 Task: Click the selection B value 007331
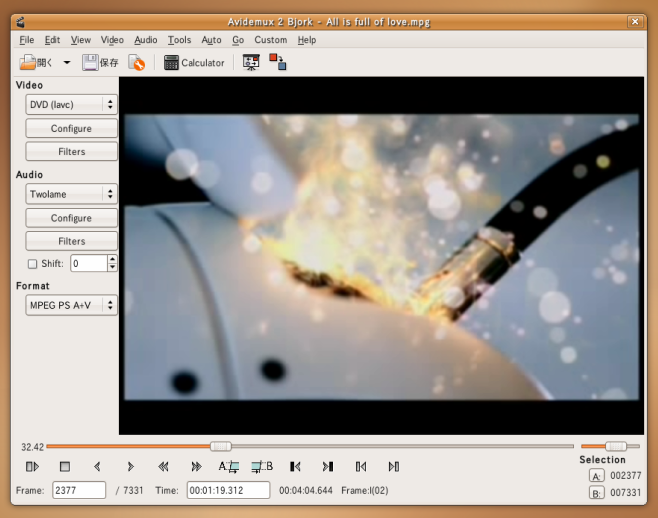pos(626,492)
